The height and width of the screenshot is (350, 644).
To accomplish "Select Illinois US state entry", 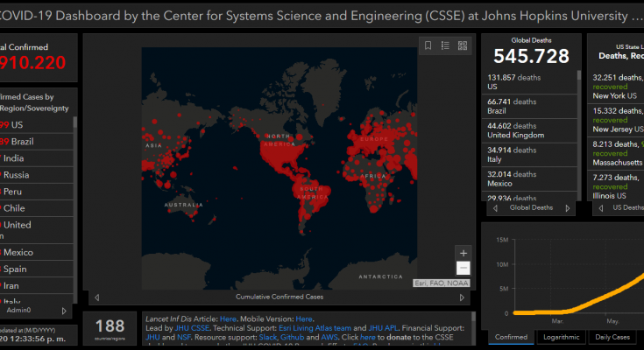I will (618, 186).
